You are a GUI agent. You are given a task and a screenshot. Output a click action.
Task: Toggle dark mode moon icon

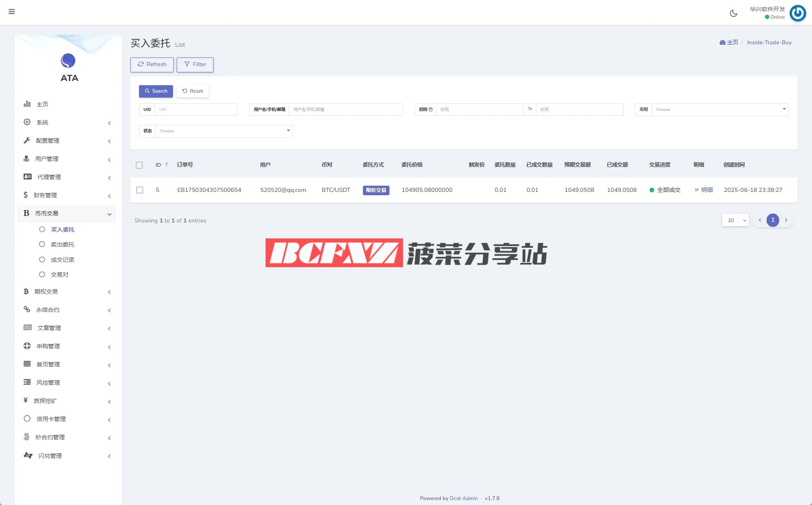(x=733, y=13)
